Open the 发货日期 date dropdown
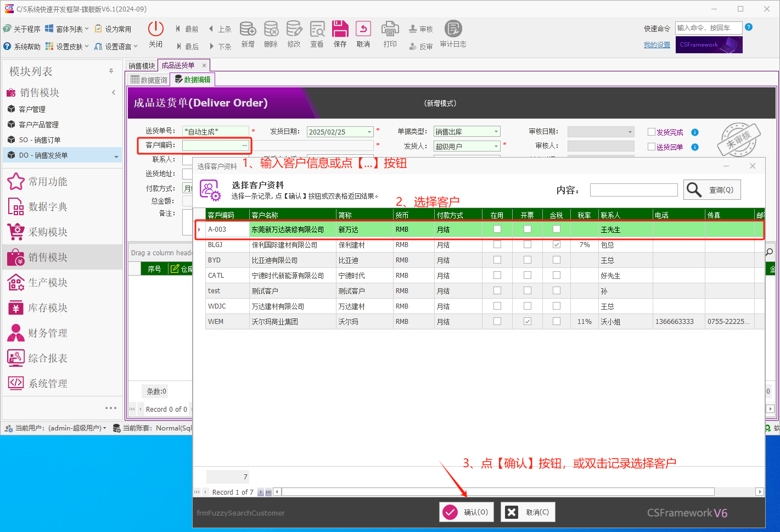 369,132
